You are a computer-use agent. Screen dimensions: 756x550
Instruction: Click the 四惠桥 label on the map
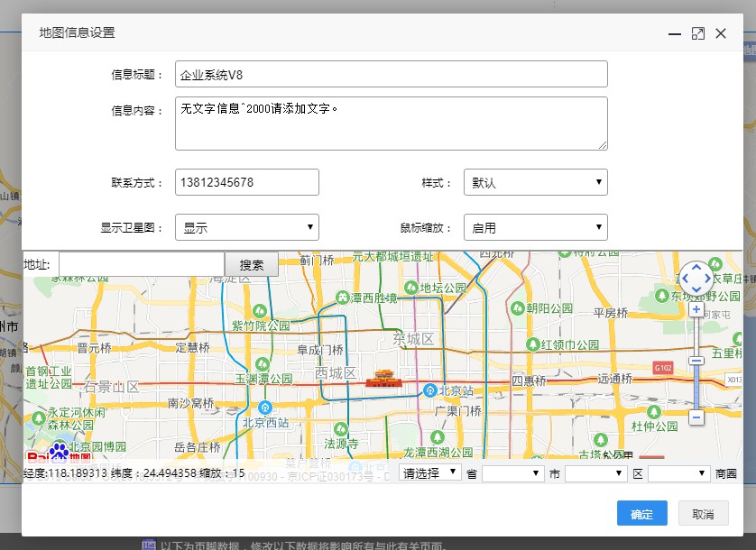(529, 380)
